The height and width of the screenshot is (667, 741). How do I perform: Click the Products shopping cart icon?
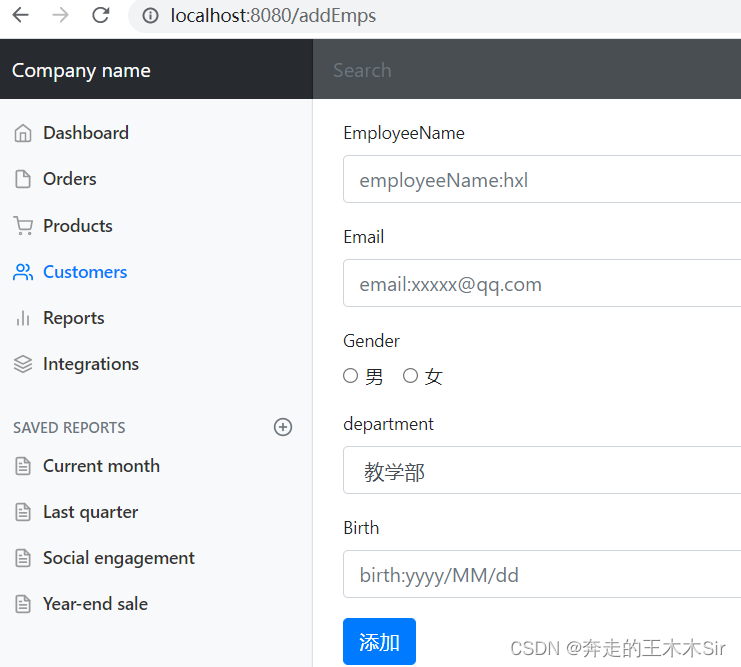tap(23, 225)
